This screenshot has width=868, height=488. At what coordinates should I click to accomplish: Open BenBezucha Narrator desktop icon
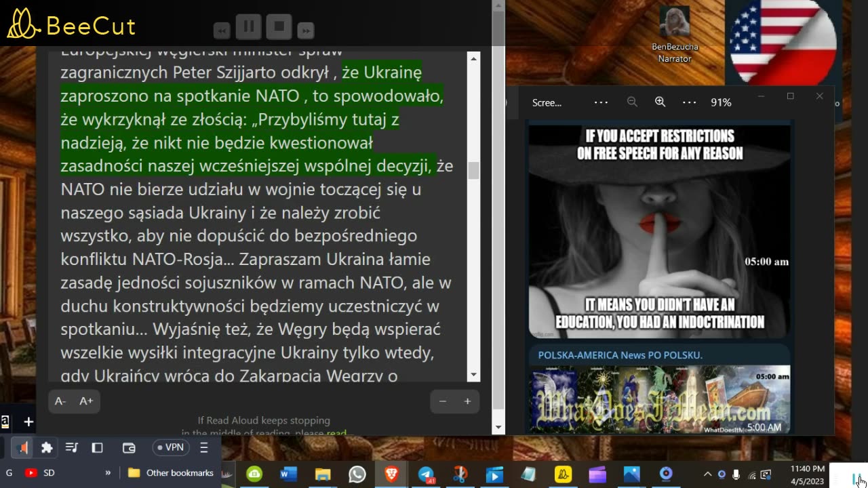coord(675,34)
